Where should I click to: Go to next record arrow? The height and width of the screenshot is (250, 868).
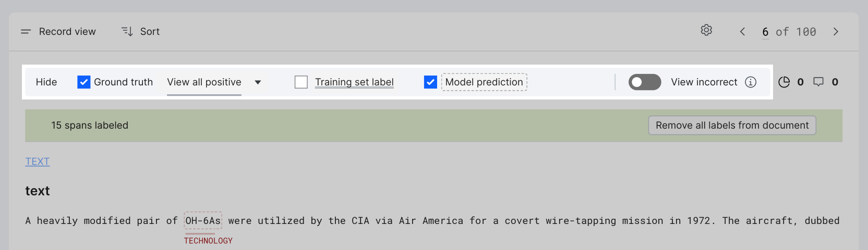tap(836, 32)
